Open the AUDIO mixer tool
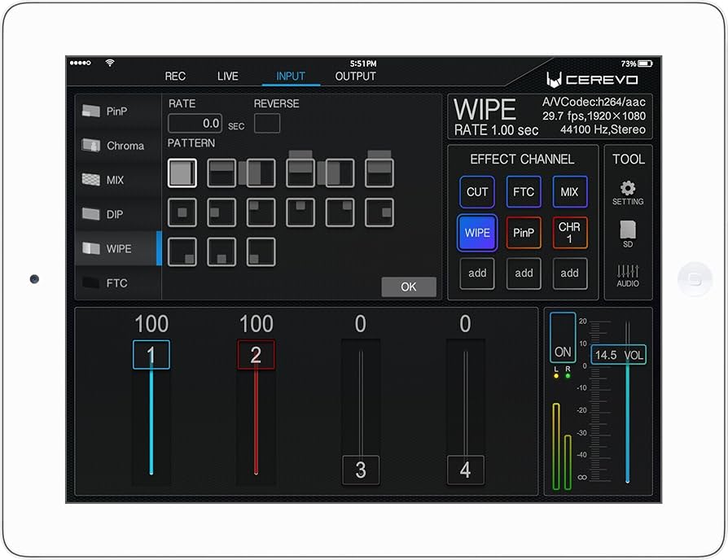 click(x=628, y=274)
